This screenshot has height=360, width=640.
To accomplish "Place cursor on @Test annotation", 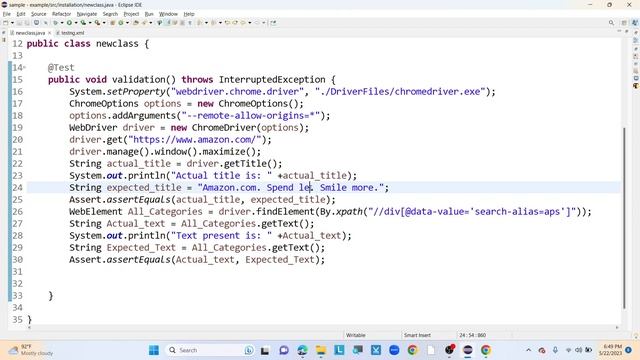I will click(x=61, y=67).
